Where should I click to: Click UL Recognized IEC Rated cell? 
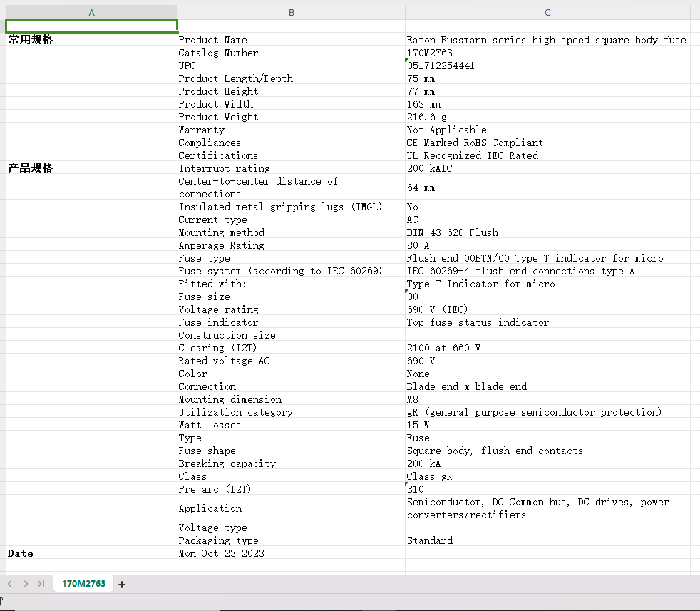point(547,155)
